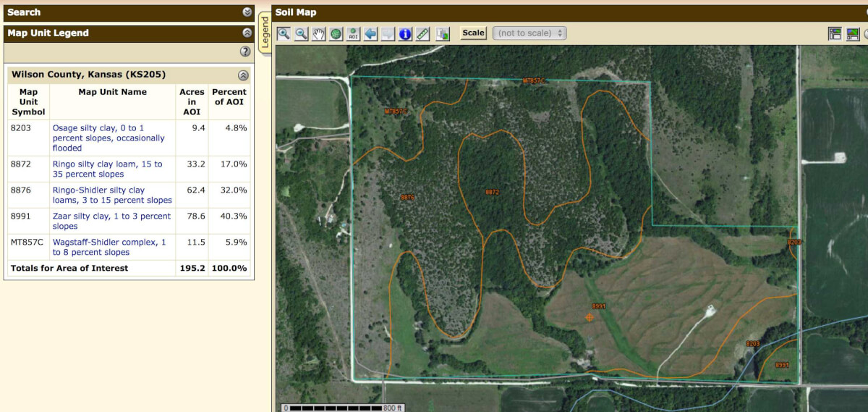Open the Map Unit Legend help icon

click(245, 51)
